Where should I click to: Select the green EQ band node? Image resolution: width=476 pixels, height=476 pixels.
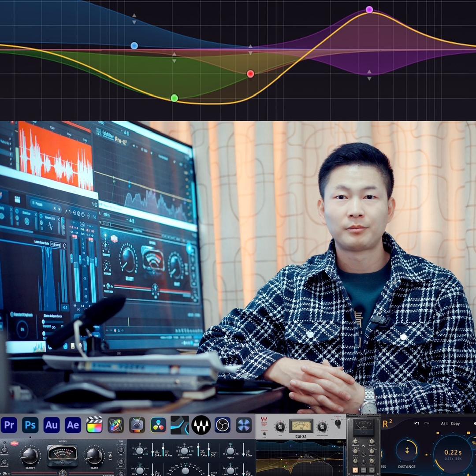pyautogui.click(x=174, y=98)
